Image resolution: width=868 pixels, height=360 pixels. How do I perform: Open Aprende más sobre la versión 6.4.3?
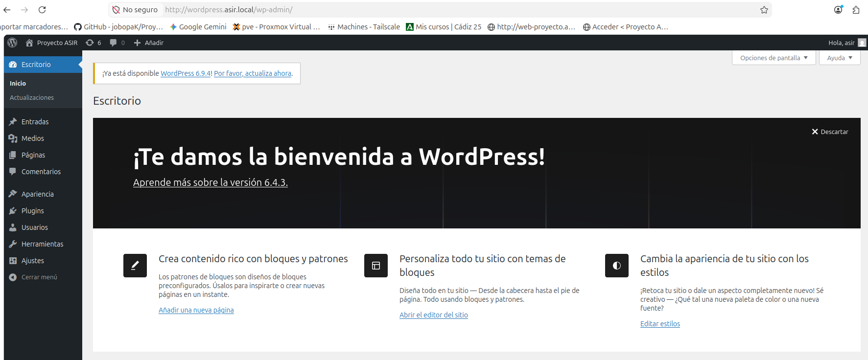[211, 182]
